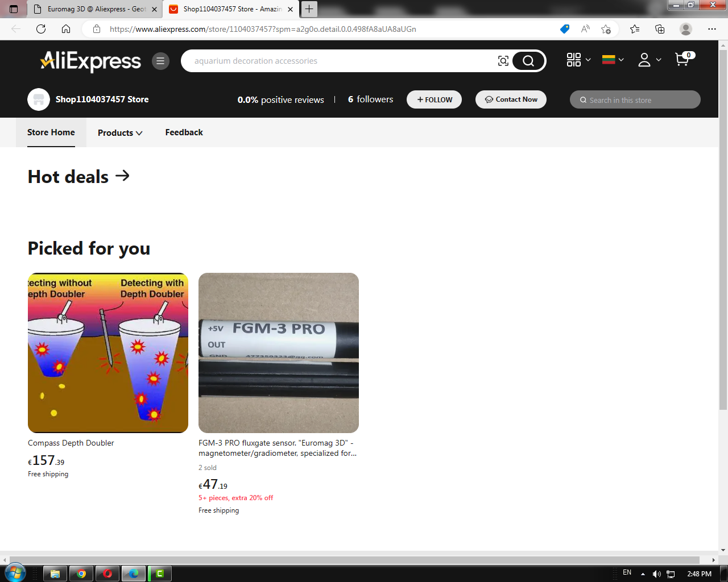This screenshot has height=582, width=728.
Task: Add this page to favorites
Action: 606,29
